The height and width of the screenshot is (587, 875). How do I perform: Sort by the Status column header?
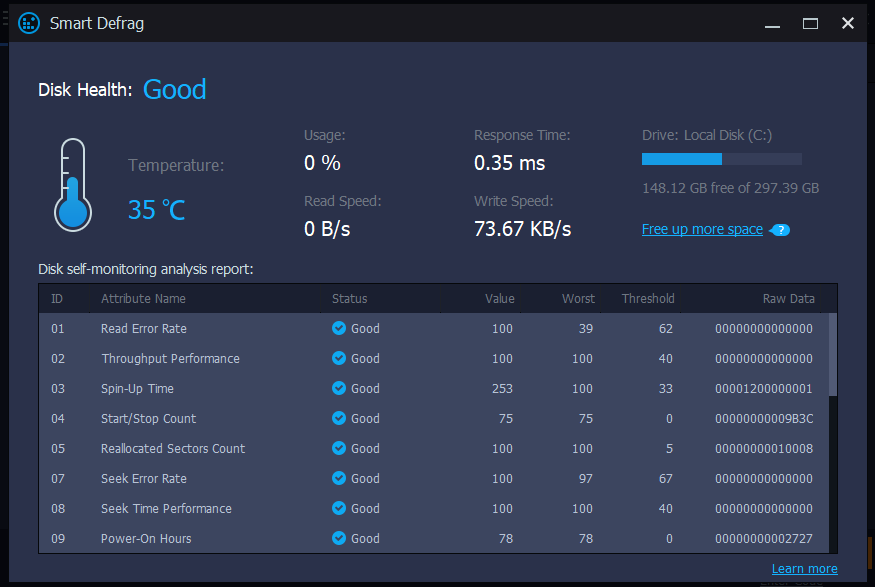click(x=349, y=298)
